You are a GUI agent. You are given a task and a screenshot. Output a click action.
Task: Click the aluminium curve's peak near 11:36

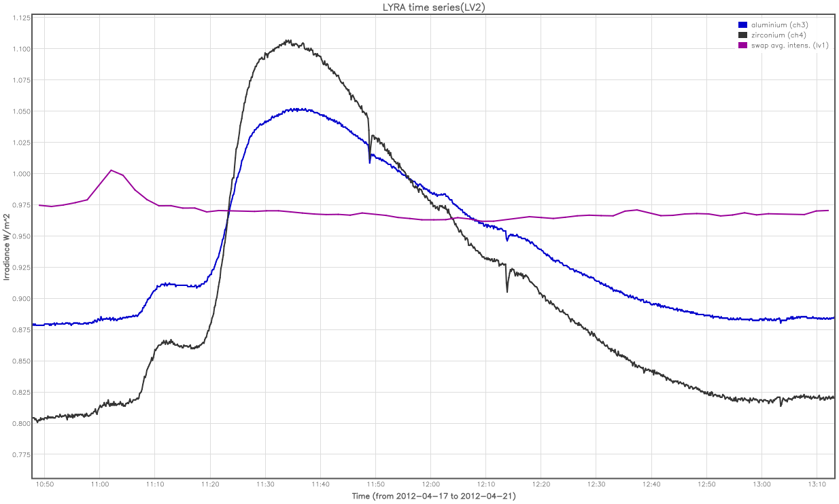(297, 109)
